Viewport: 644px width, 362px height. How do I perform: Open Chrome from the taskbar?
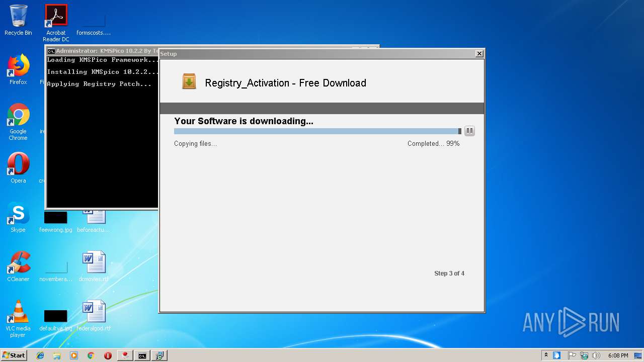[x=91, y=355]
